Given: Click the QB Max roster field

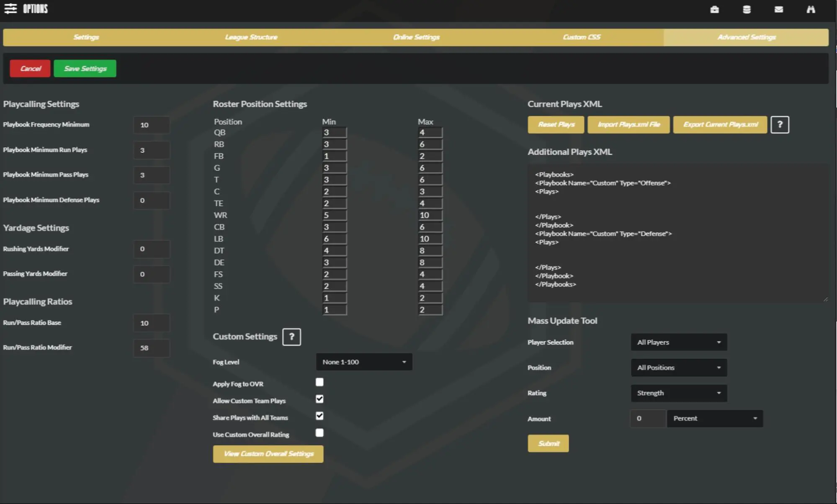Looking at the screenshot, I should point(430,133).
